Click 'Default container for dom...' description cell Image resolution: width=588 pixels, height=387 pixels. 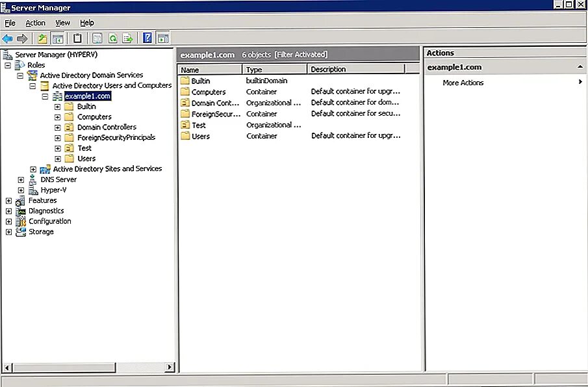355,103
